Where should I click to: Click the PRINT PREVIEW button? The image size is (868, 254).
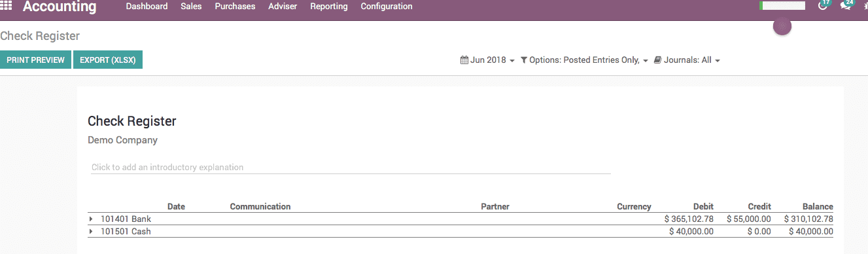coord(35,60)
